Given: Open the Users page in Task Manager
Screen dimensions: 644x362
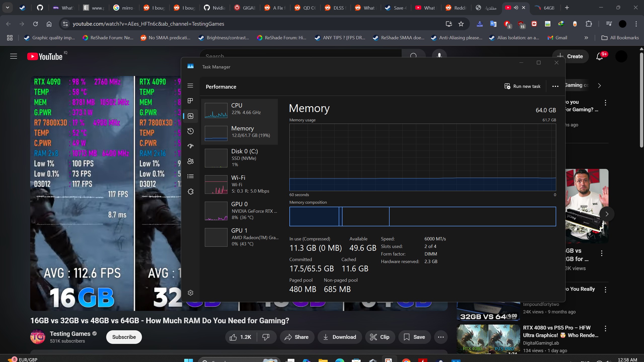Looking at the screenshot, I should [191, 161].
